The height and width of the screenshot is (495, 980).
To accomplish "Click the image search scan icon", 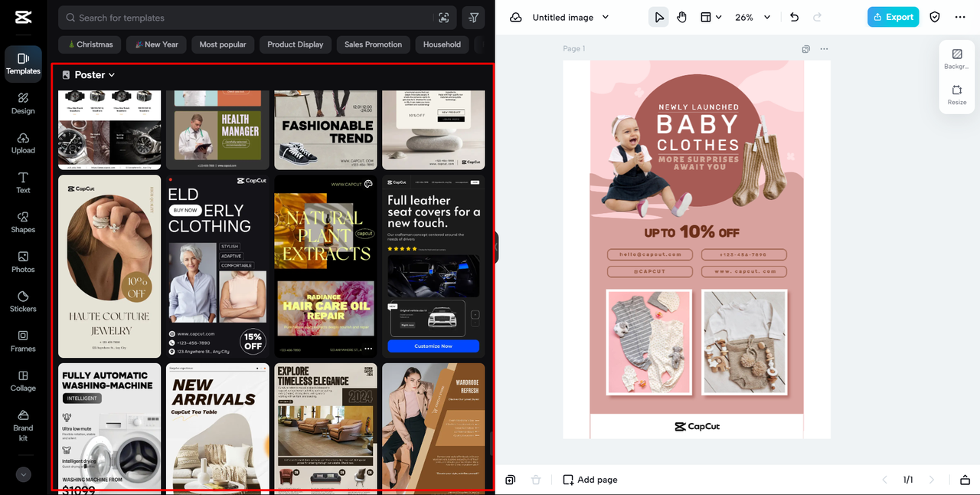I will pos(444,18).
